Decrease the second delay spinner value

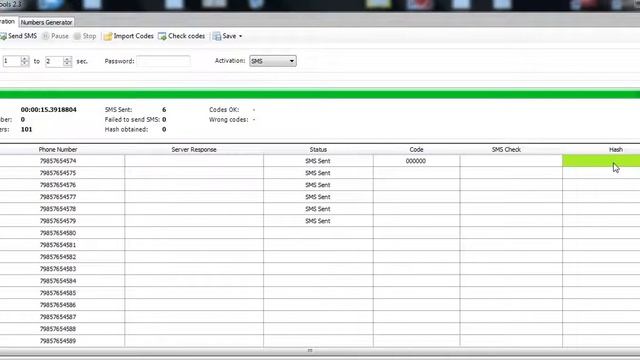pos(67,64)
